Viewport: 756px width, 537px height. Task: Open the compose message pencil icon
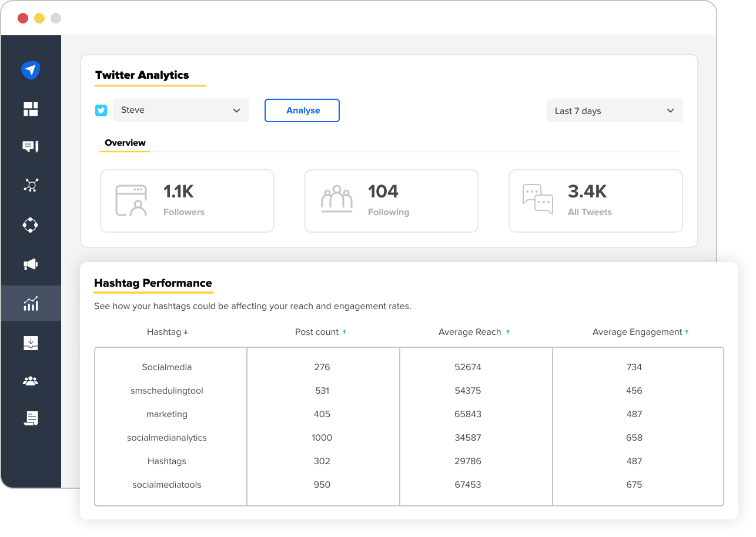[x=31, y=147]
